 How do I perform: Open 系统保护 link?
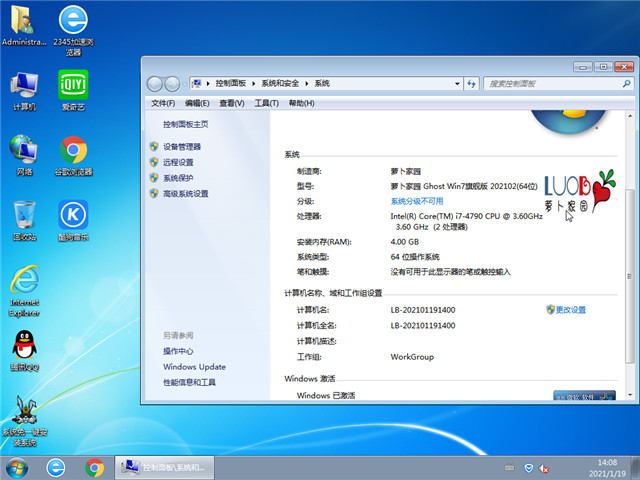(178, 178)
